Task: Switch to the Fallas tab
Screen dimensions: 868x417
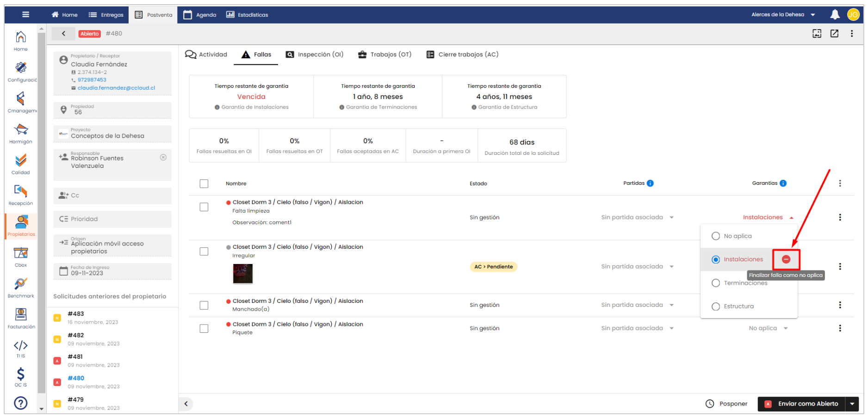Action: [x=256, y=55]
